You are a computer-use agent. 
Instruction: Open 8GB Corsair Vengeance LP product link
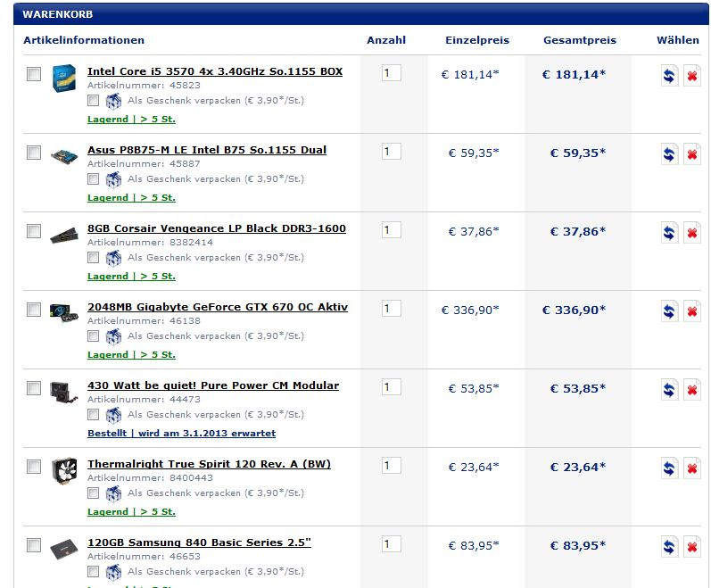[x=217, y=228]
